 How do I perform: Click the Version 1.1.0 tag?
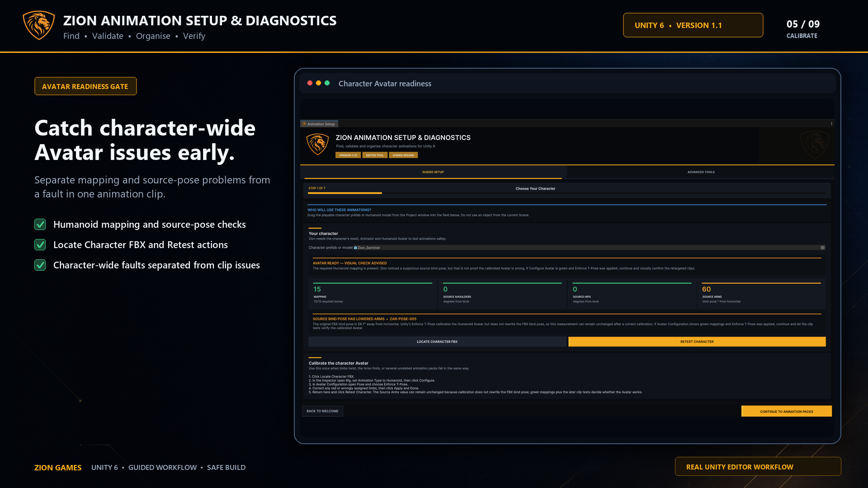(348, 155)
